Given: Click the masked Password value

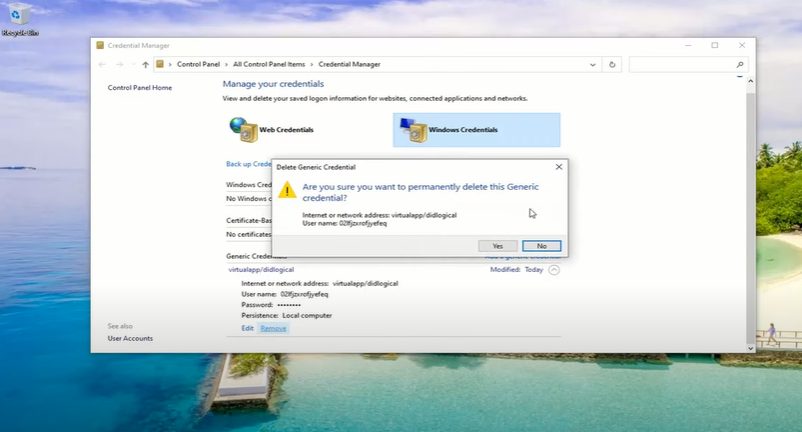Looking at the screenshot, I should coord(289,305).
